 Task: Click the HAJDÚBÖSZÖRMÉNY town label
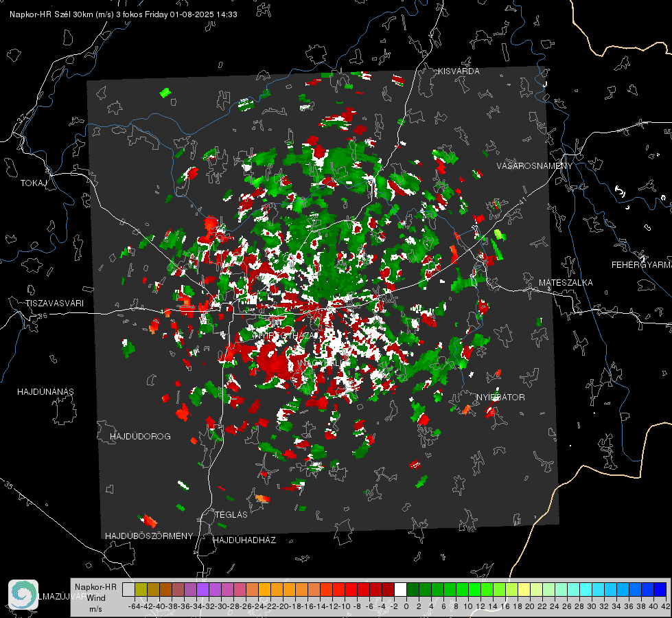point(149,536)
